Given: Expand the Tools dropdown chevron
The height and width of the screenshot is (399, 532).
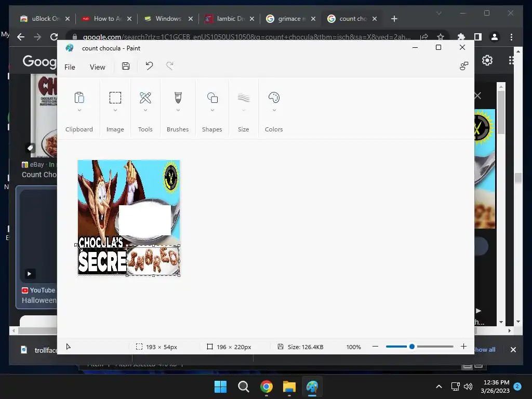Looking at the screenshot, I should [x=145, y=110].
